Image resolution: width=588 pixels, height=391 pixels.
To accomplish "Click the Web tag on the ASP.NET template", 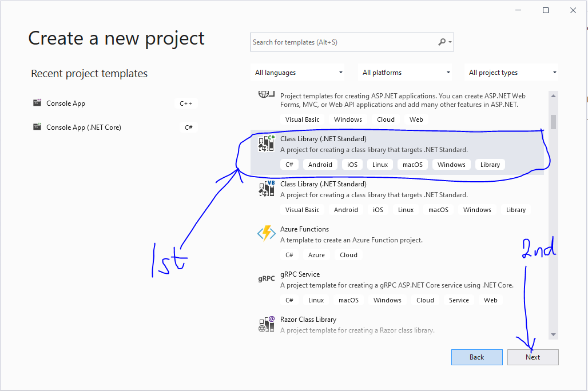I will point(416,119).
